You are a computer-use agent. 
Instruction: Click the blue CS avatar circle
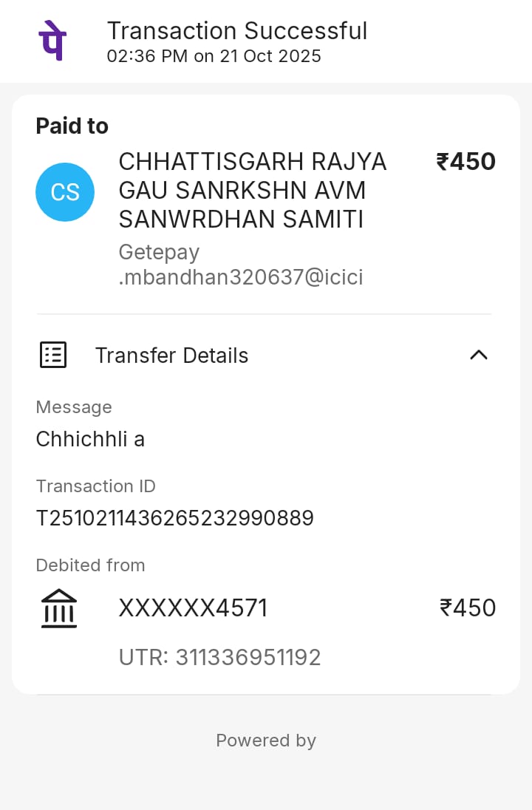[65, 192]
